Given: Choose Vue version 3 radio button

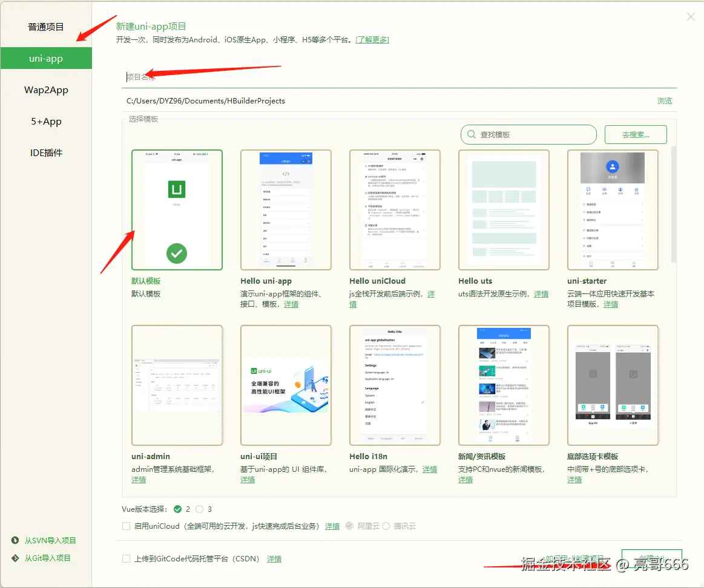Looking at the screenshot, I should (200, 509).
